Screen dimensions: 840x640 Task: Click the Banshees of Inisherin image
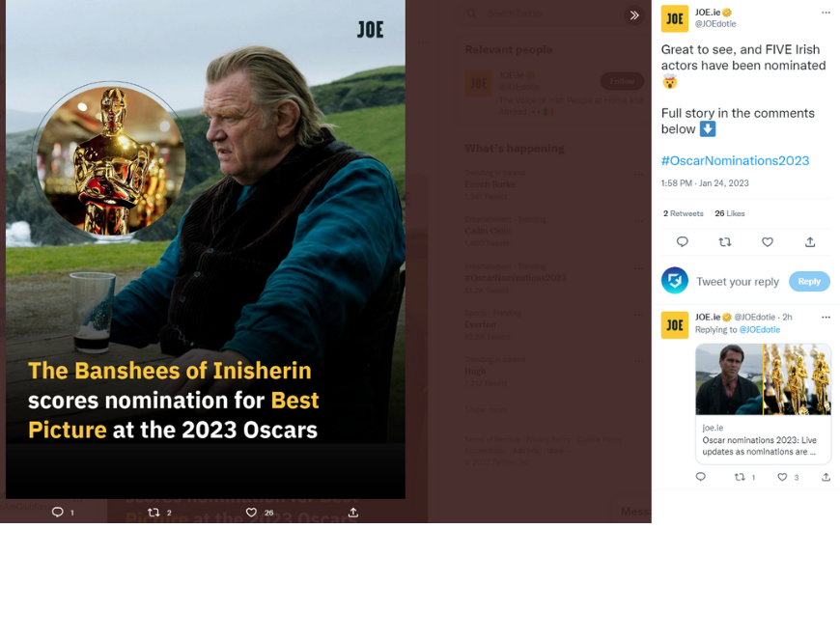pos(206,249)
